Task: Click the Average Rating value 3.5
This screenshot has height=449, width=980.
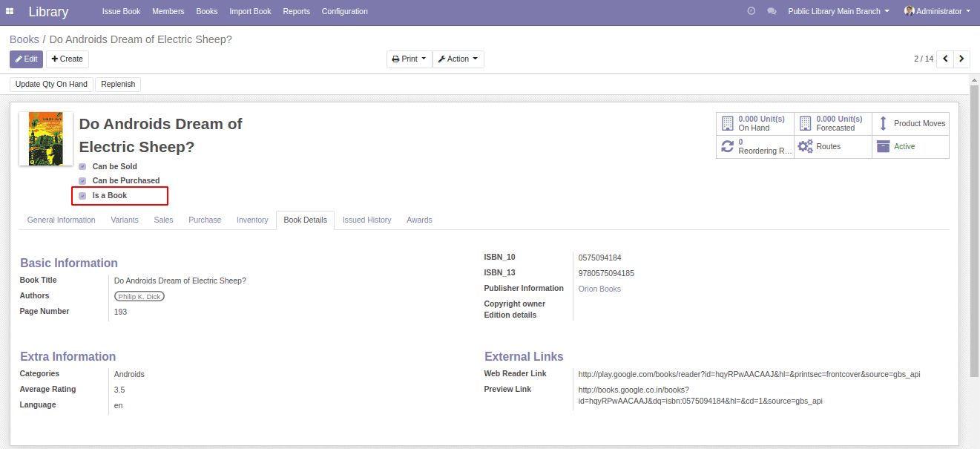Action: 119,390
